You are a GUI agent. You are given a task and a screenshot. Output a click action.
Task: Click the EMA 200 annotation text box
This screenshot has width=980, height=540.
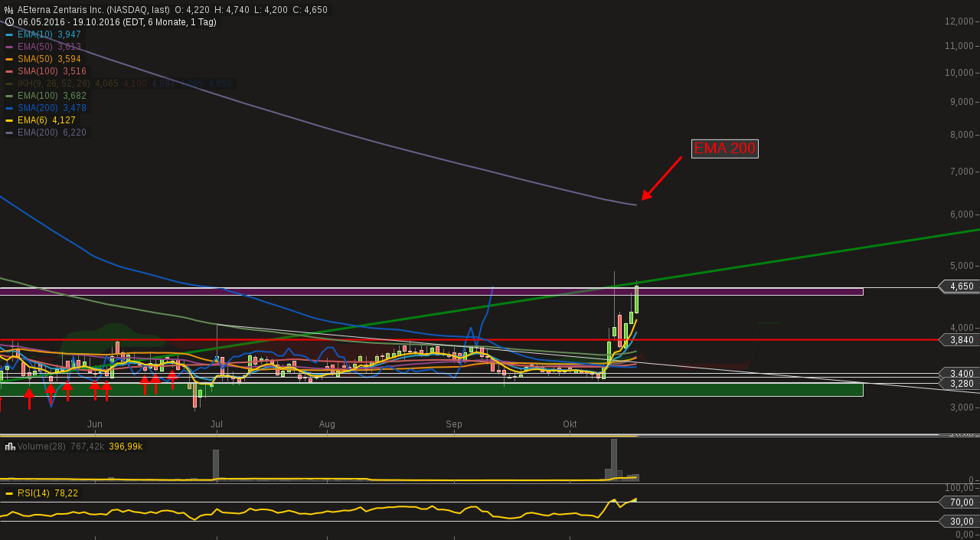tap(724, 149)
